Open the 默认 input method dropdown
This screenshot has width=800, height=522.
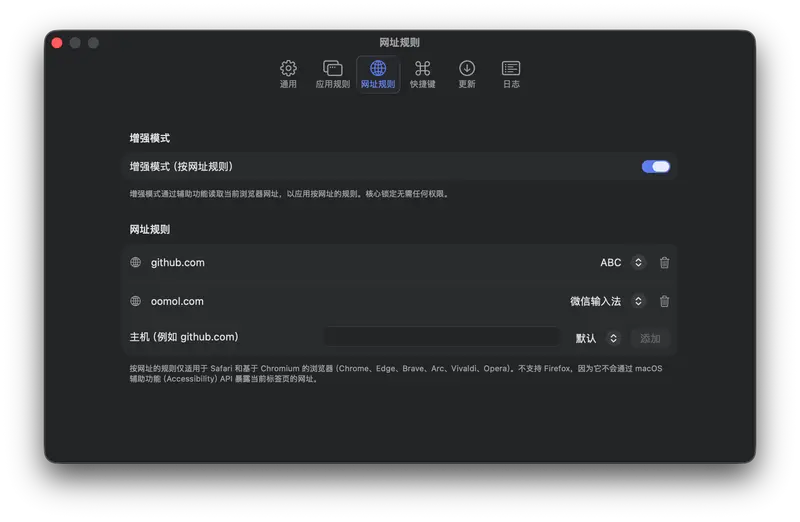[613, 338]
